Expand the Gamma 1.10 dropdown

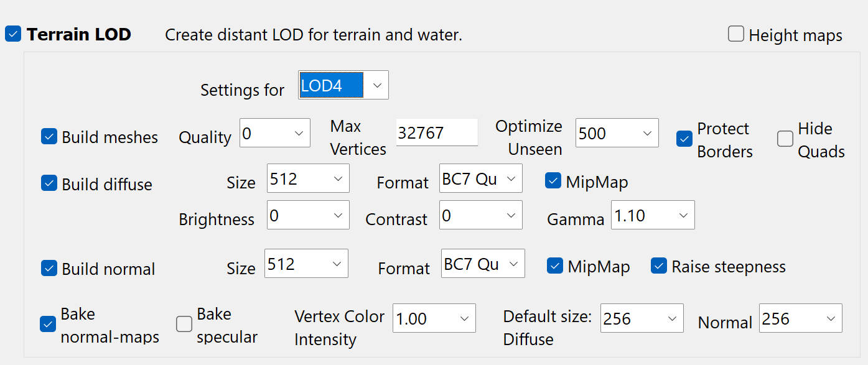click(x=653, y=215)
